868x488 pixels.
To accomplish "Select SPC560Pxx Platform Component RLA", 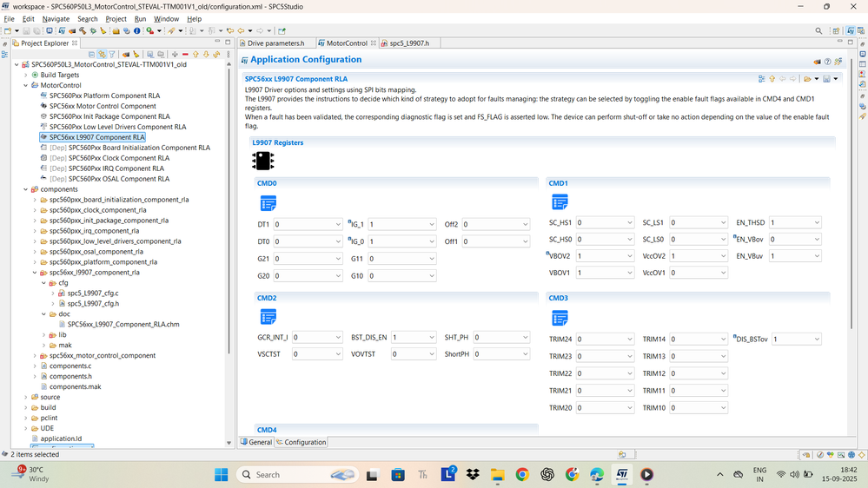I will pyautogui.click(x=104, y=96).
